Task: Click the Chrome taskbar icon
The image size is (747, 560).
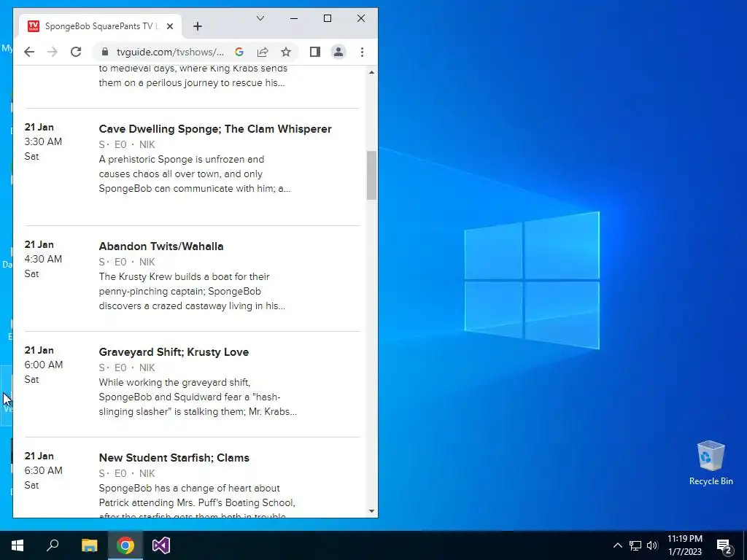Action: 125,545
